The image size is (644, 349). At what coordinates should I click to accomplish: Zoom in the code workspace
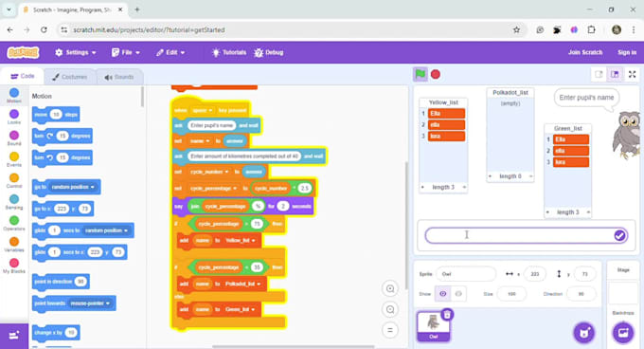pos(390,288)
